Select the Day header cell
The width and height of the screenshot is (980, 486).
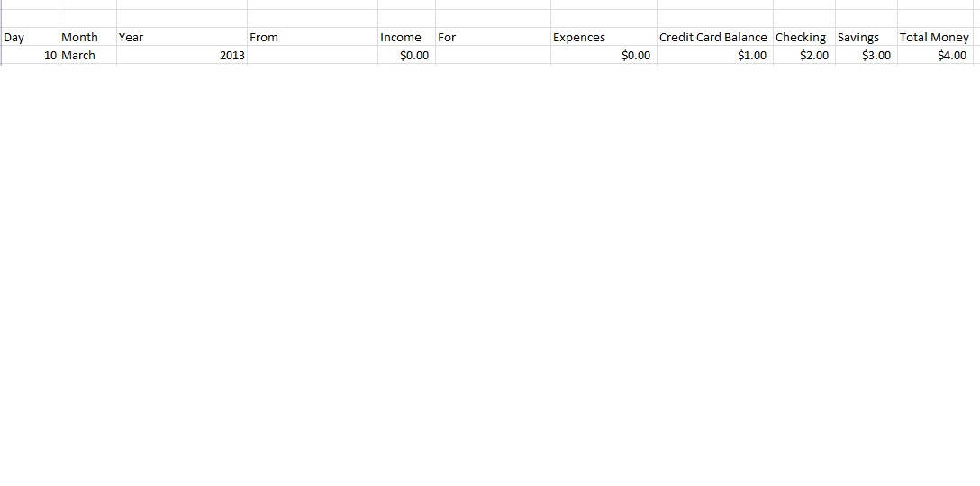[30, 37]
